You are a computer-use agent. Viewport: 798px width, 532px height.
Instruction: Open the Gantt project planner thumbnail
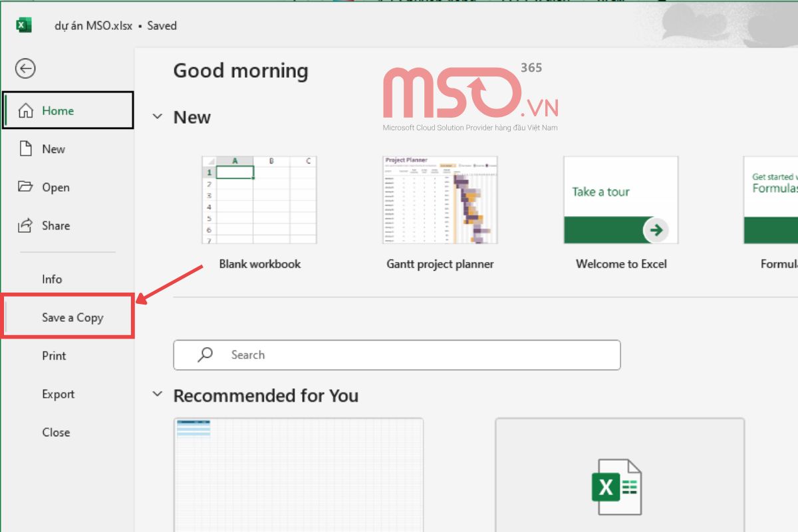click(x=440, y=200)
